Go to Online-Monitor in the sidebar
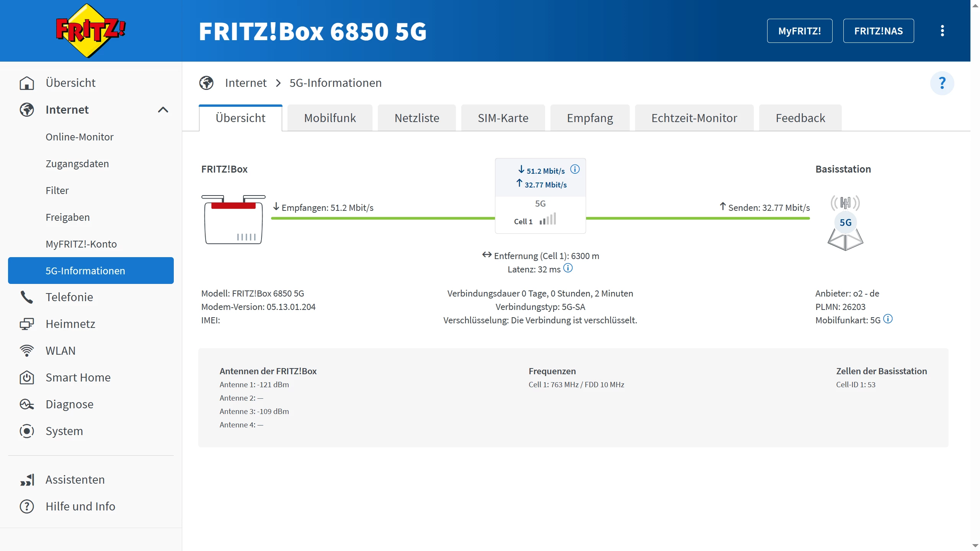 [79, 137]
